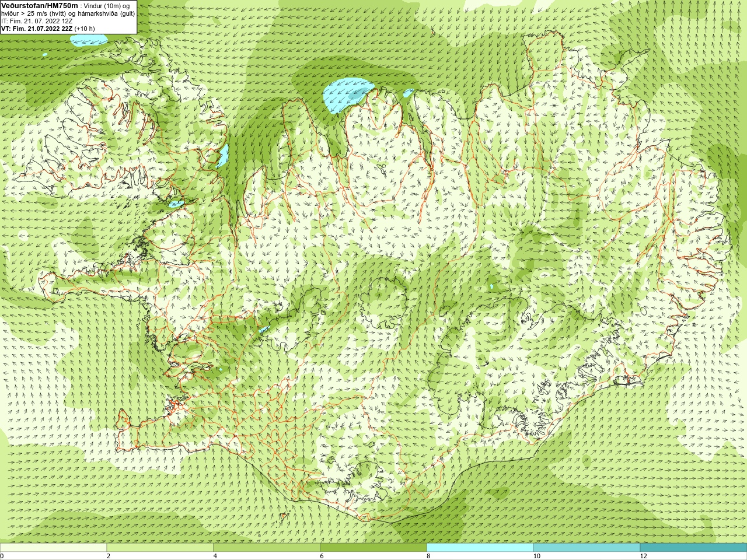Screen dimensions: 747x560
Task: Click the legend scale label '2'
Action: pos(109,556)
